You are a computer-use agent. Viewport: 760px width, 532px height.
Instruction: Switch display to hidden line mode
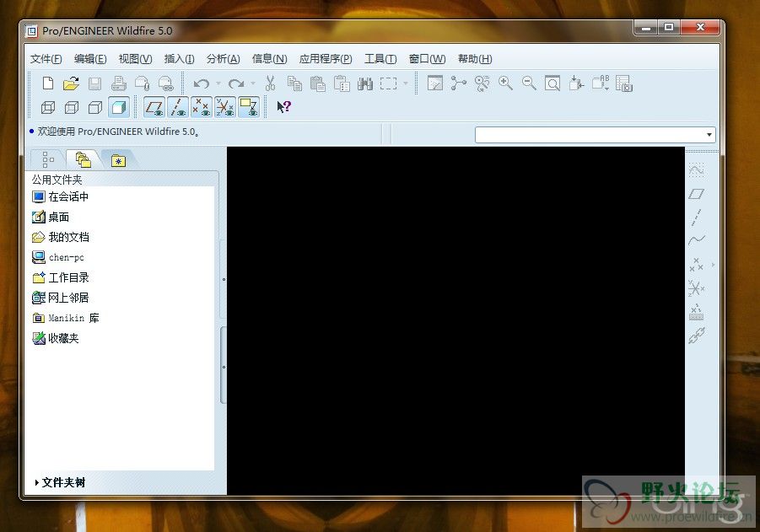tap(72, 107)
